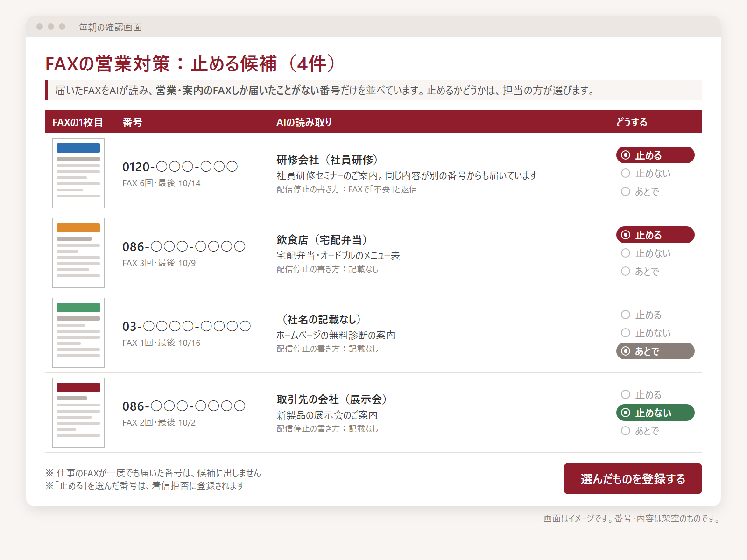Open the blue-header FAX thumbnail

click(78, 173)
